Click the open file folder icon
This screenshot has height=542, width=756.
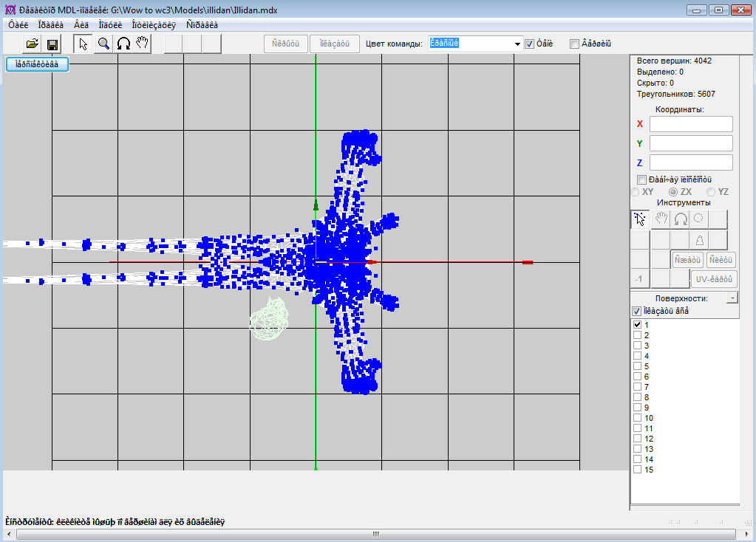[33, 44]
